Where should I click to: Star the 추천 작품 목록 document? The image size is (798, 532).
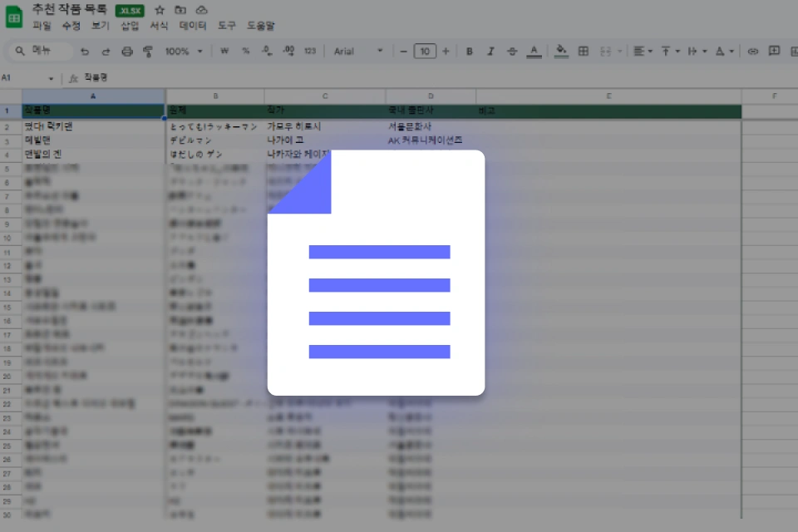tap(160, 10)
